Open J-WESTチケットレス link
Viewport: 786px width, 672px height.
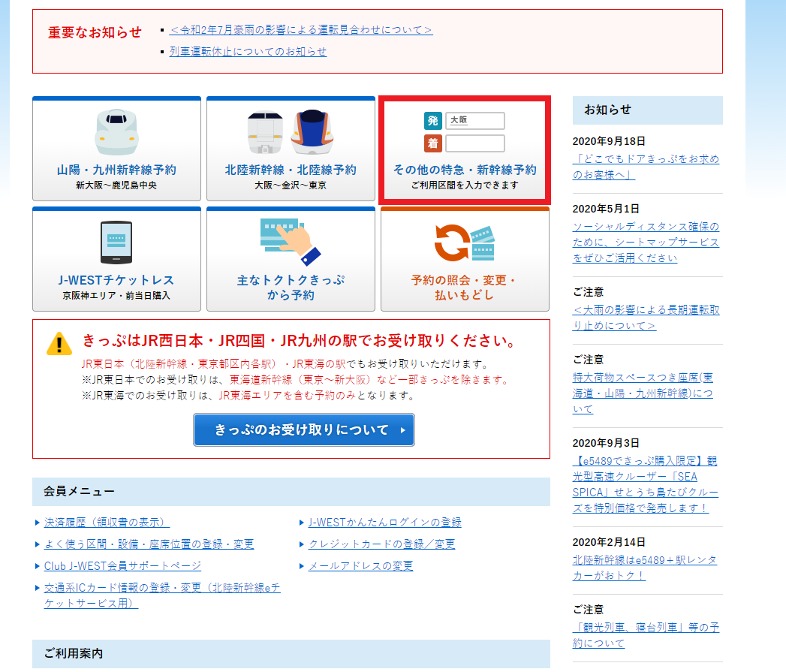point(116,280)
